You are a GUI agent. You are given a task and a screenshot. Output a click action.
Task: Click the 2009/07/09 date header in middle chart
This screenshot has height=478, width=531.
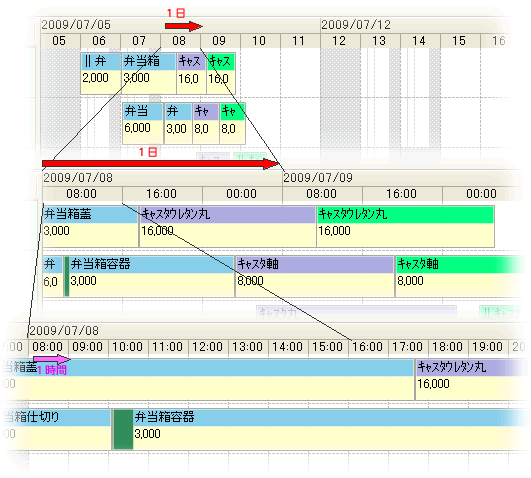400,178
